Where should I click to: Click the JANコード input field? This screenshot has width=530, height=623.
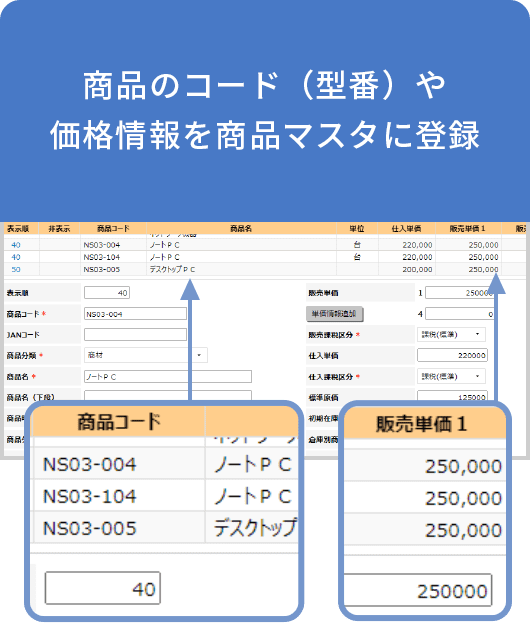tap(135, 335)
